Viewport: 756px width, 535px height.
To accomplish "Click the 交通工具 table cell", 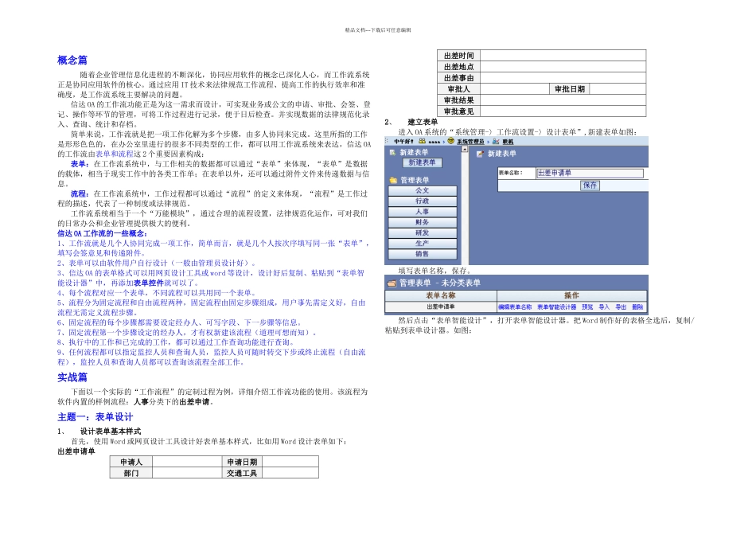I will (242, 473).
